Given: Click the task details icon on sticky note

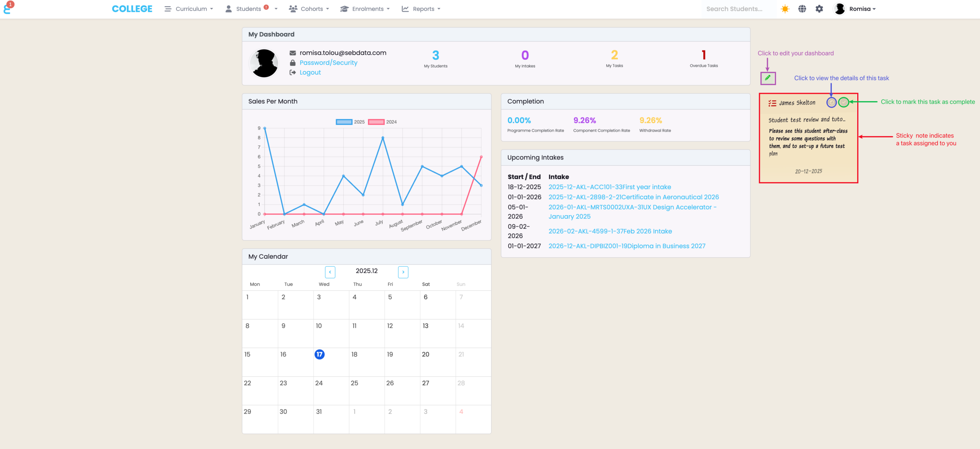Looking at the screenshot, I should (831, 102).
